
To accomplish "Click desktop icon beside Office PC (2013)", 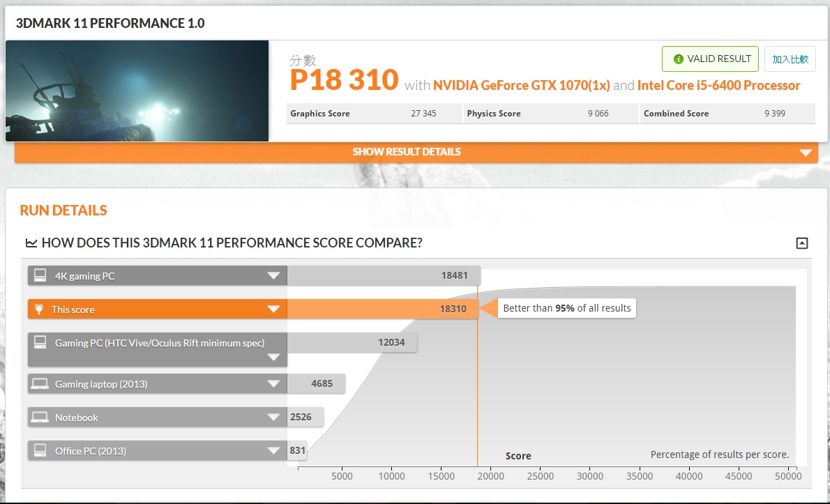I will click(x=40, y=450).
